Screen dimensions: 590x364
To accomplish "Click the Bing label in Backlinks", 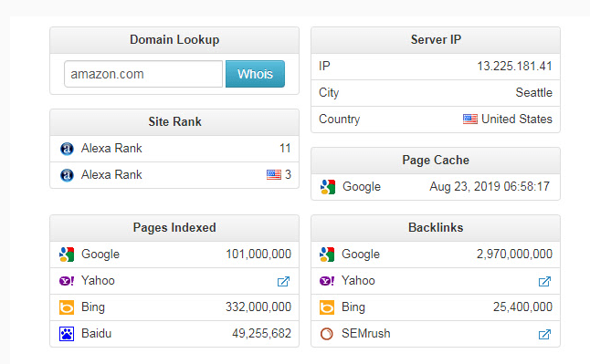I will (353, 307).
